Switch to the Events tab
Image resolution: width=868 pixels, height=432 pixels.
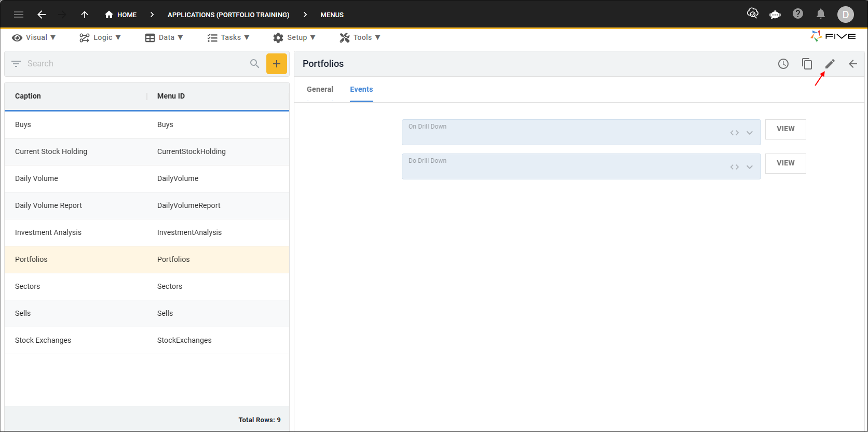pos(361,89)
